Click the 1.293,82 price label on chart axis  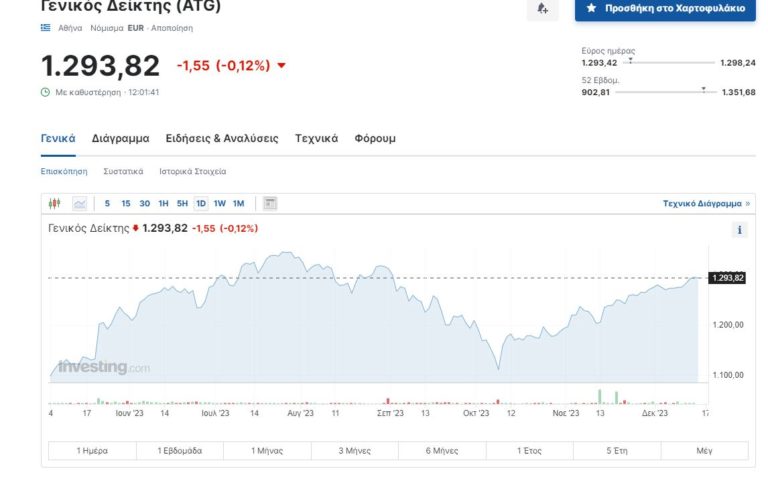(x=727, y=278)
